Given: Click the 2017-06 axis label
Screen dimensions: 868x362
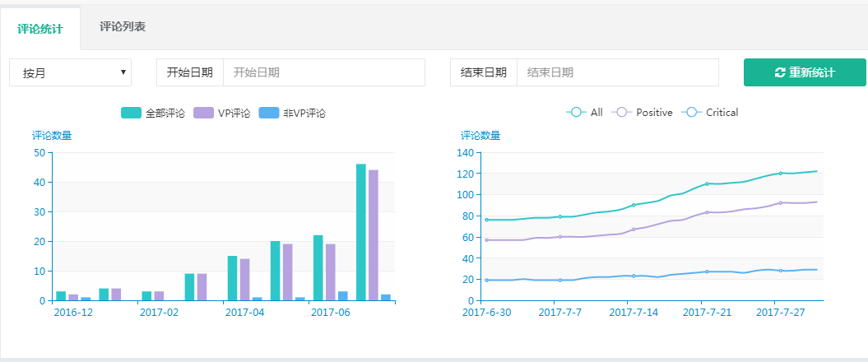Looking at the screenshot, I should (x=331, y=312).
